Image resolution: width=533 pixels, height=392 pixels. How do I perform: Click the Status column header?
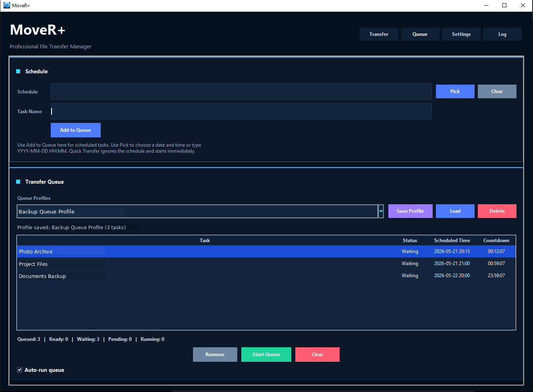click(410, 241)
